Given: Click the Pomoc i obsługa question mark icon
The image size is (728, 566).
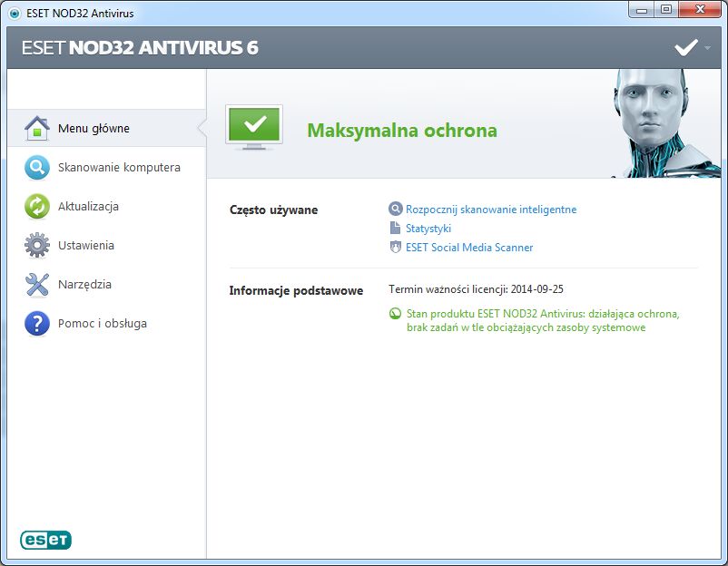Looking at the screenshot, I should click(36, 323).
